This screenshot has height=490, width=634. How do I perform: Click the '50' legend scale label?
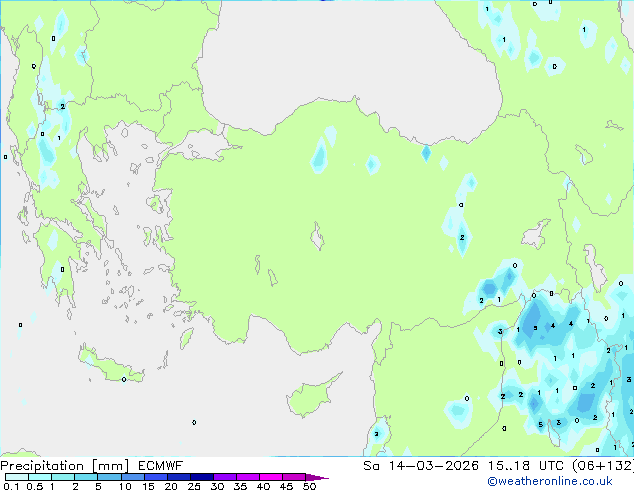[309, 486]
